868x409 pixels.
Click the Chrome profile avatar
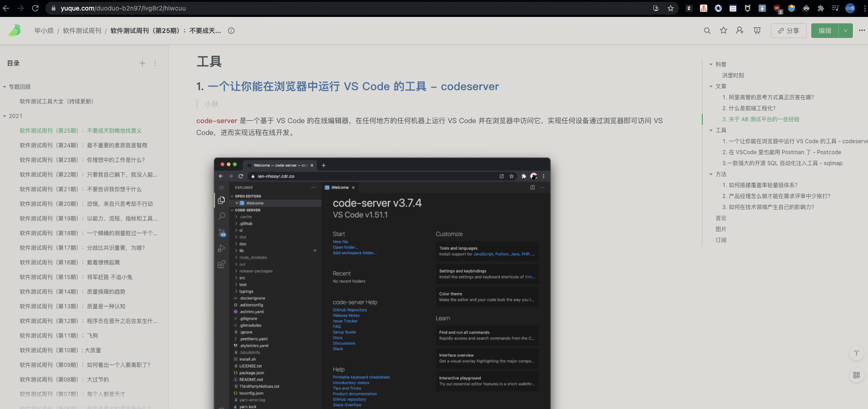tap(850, 8)
